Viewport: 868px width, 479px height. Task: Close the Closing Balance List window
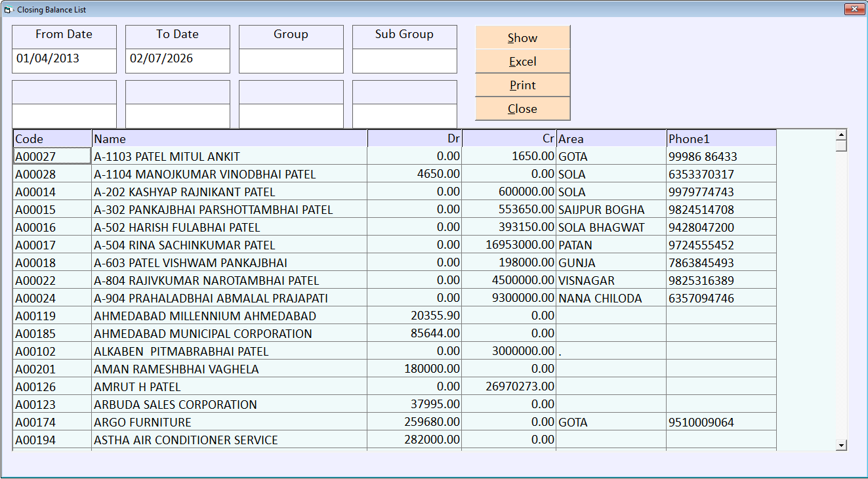click(854, 9)
